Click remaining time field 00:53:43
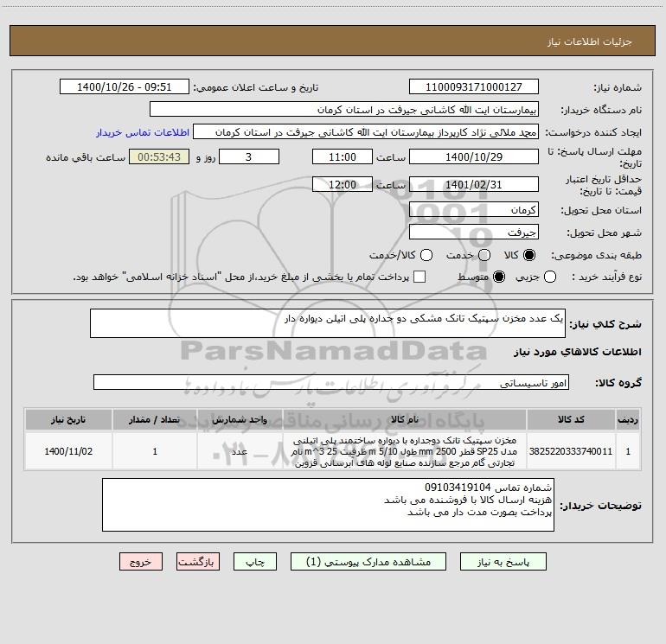 coord(159,156)
